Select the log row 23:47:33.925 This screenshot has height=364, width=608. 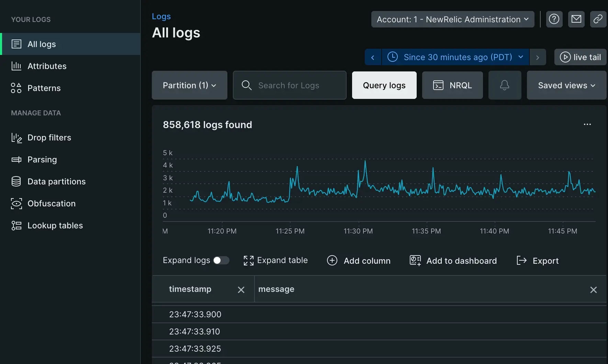click(379, 349)
